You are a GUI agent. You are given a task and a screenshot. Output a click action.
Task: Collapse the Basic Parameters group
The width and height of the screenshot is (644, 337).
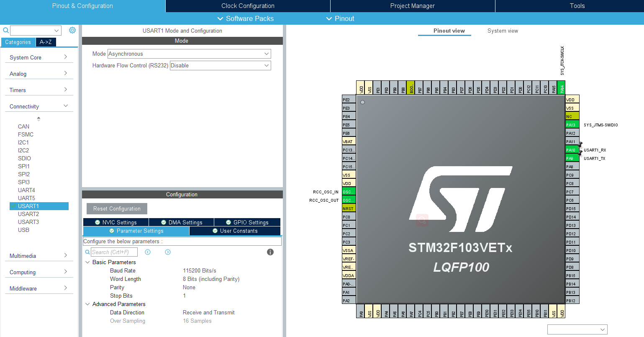pos(87,262)
